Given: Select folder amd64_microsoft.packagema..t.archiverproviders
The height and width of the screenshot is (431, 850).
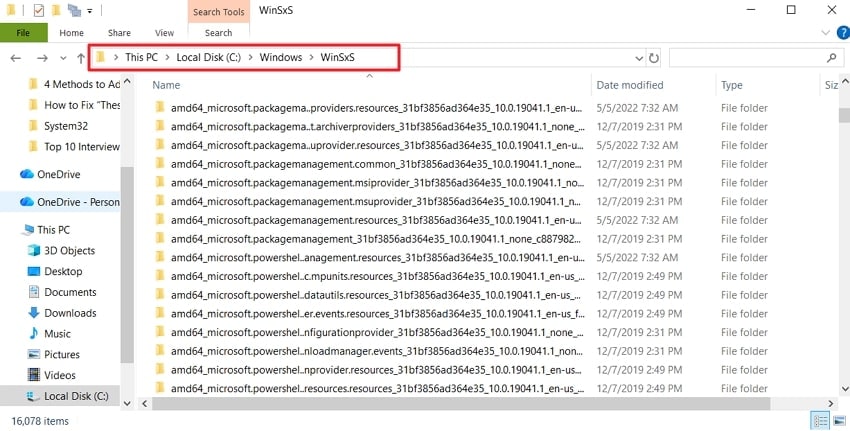Looking at the screenshot, I should click(369, 126).
